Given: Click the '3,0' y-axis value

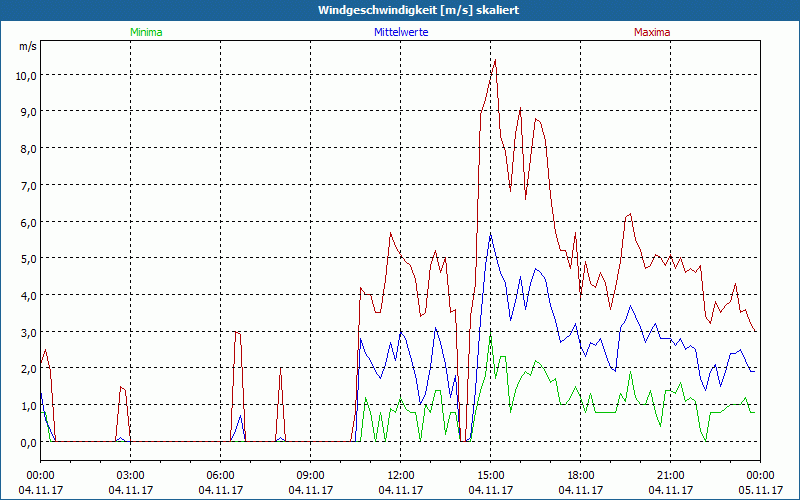Looking at the screenshot, I should coord(28,332).
